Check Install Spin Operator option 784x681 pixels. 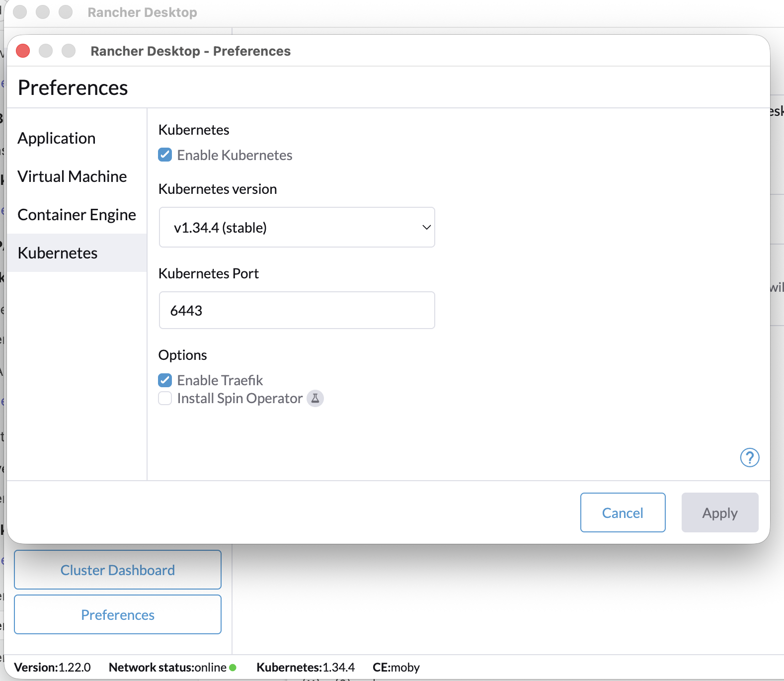pyautogui.click(x=165, y=398)
